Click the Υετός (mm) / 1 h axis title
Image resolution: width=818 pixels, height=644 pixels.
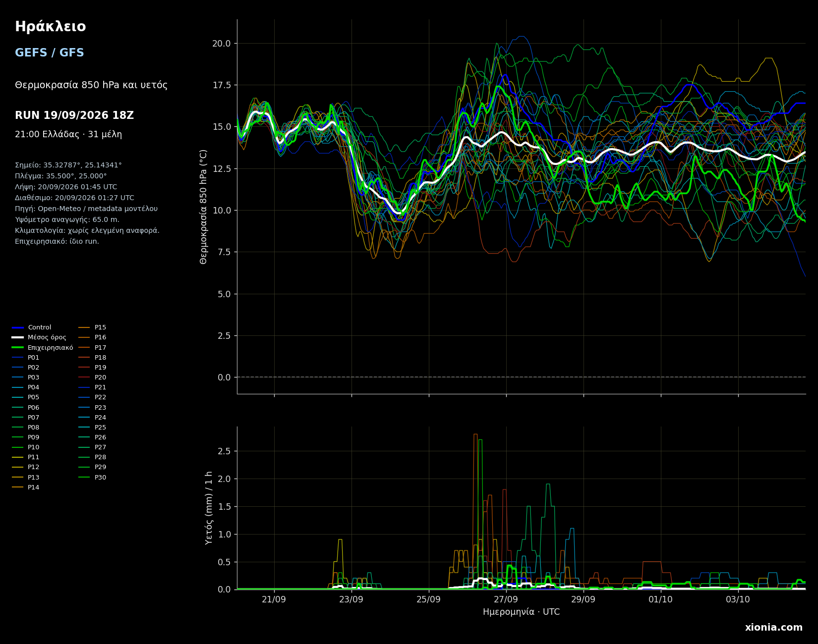click(209, 508)
